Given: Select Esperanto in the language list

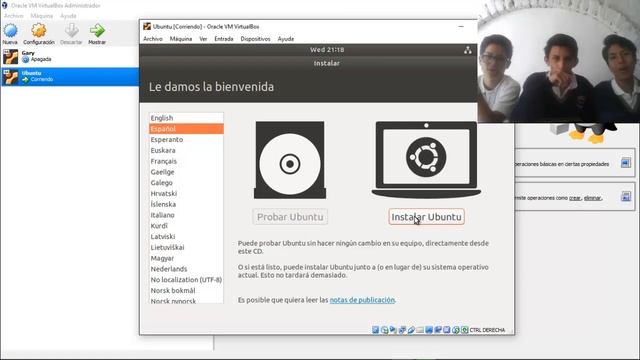Looking at the screenshot, I should [186, 140].
